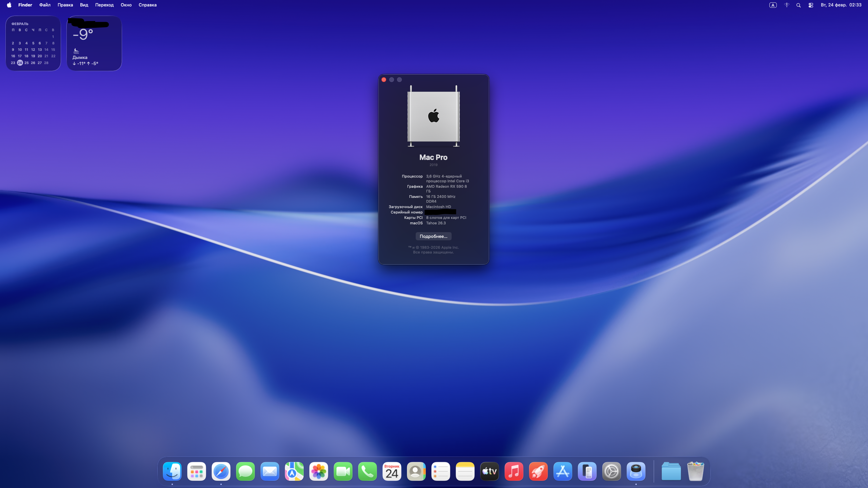The width and height of the screenshot is (868, 488).
Task: Click the menu bar date and time
Action: (841, 5)
